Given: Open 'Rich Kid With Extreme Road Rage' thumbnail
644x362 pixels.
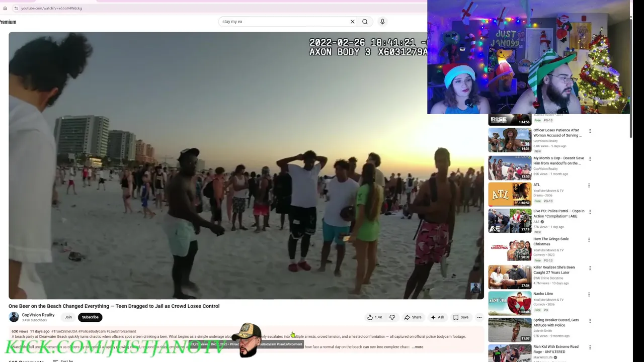Looking at the screenshot, I should pos(510,353).
